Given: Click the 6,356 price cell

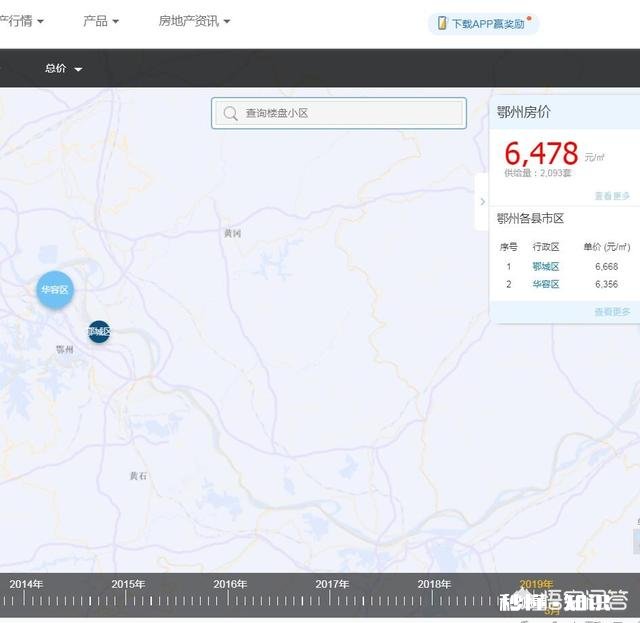Looking at the screenshot, I should point(607,284).
